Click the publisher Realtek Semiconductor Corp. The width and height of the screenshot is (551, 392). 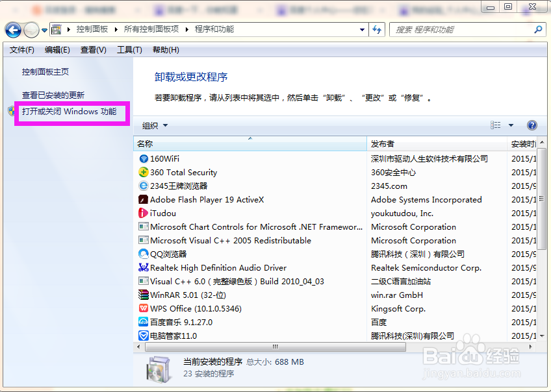[426, 268]
